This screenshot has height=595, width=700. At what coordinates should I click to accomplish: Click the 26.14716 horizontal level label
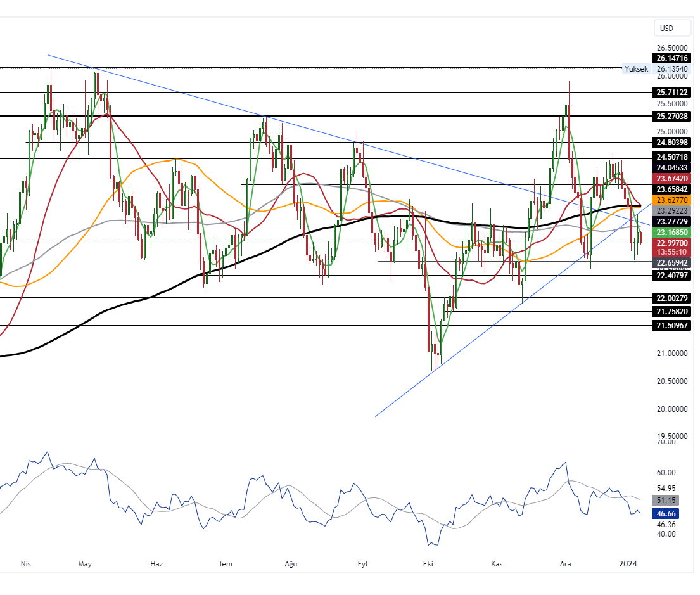coord(672,58)
